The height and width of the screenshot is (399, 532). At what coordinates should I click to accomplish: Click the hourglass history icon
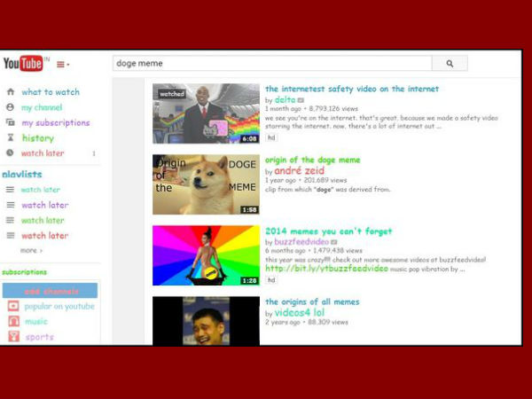point(11,137)
